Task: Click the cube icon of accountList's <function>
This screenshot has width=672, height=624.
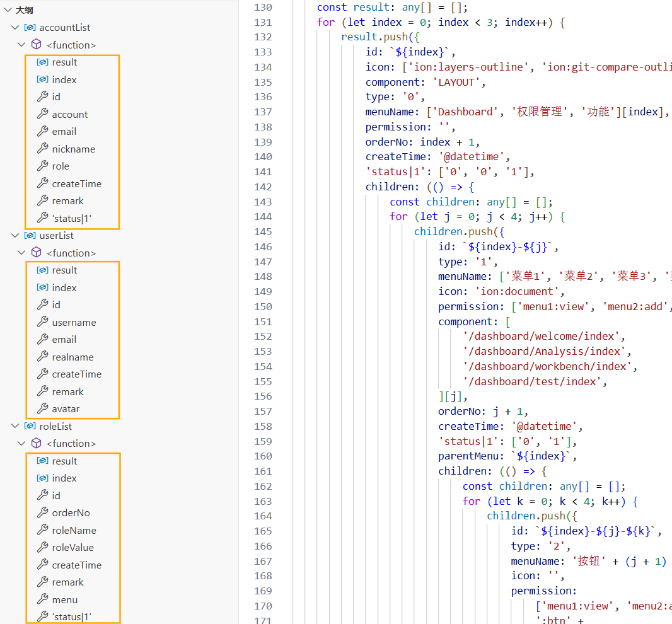Action: [37, 45]
